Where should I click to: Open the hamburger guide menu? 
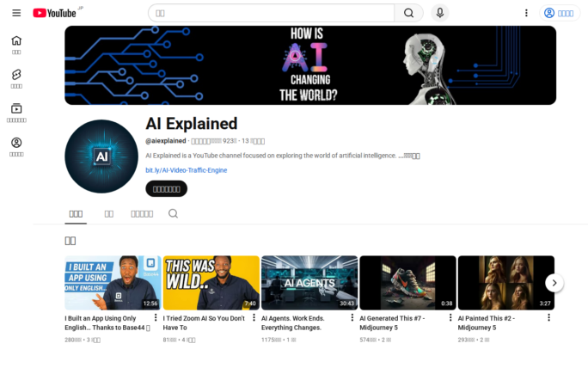16,13
